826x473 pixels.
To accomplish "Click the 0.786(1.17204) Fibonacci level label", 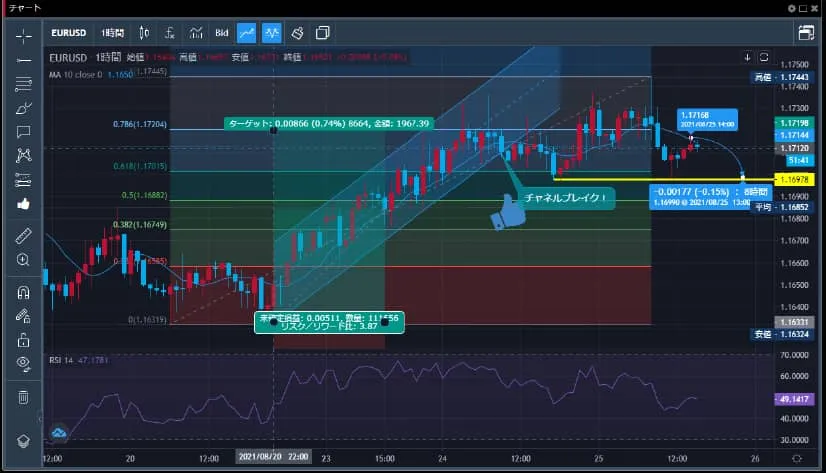I will [x=140, y=124].
